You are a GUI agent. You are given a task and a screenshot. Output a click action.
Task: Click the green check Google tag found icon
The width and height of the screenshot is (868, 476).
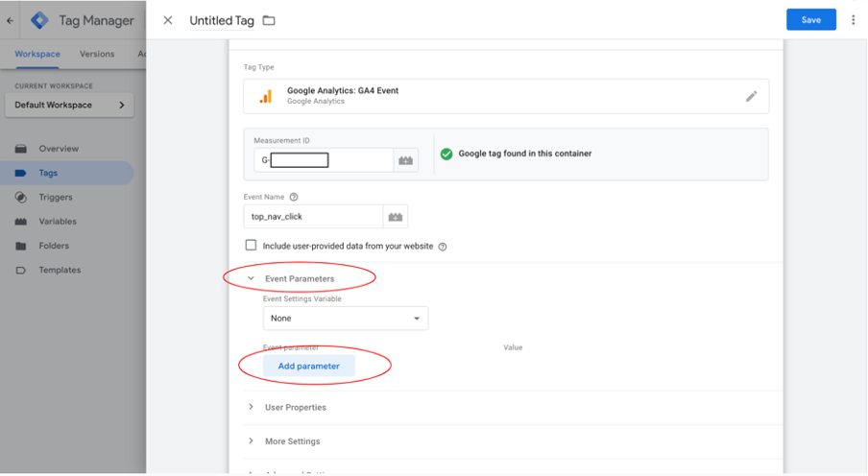[x=446, y=154]
